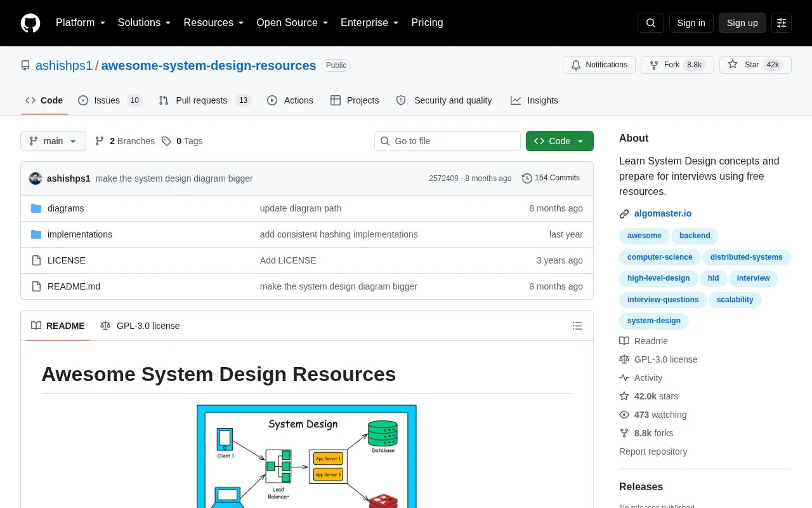Viewport: 812px width, 508px height.
Task: Click the diagrams folder icon
Action: point(36,208)
